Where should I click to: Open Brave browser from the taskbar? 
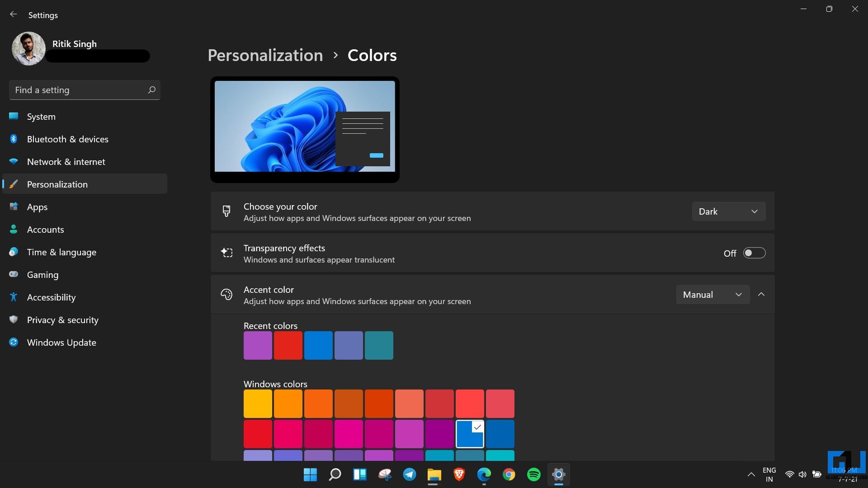click(x=459, y=474)
